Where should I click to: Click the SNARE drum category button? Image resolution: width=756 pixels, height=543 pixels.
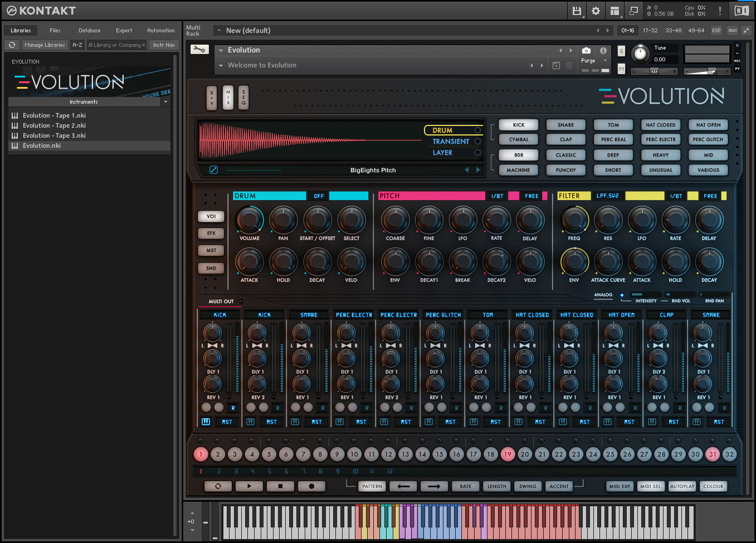tap(565, 125)
